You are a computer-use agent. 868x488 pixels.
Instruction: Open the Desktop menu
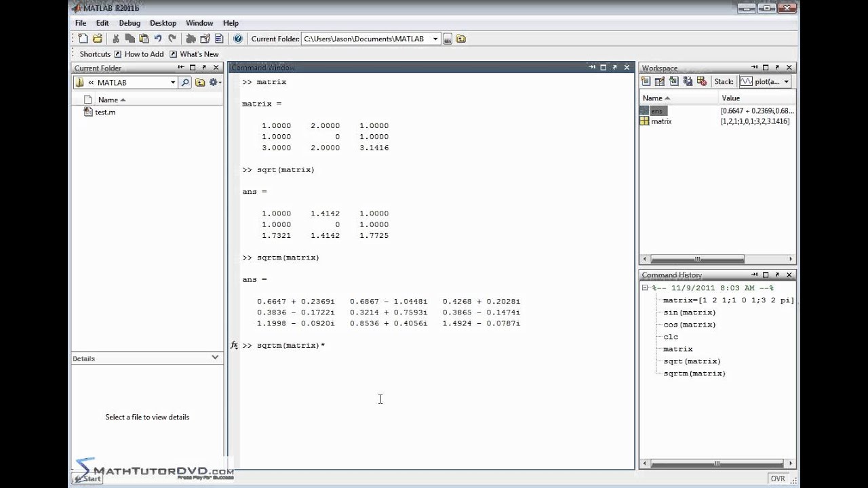(163, 23)
